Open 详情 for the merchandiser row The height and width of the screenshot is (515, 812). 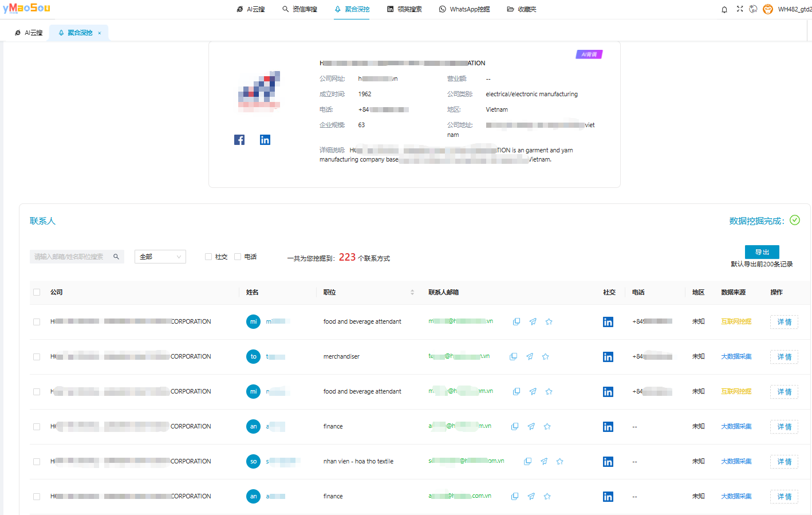click(784, 357)
